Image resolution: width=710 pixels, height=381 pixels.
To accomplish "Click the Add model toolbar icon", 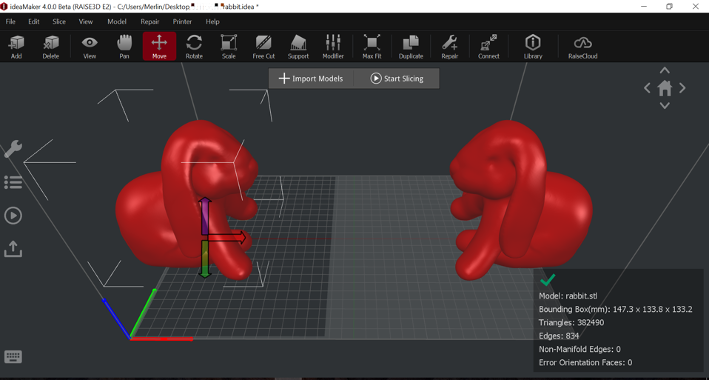I will point(16,47).
